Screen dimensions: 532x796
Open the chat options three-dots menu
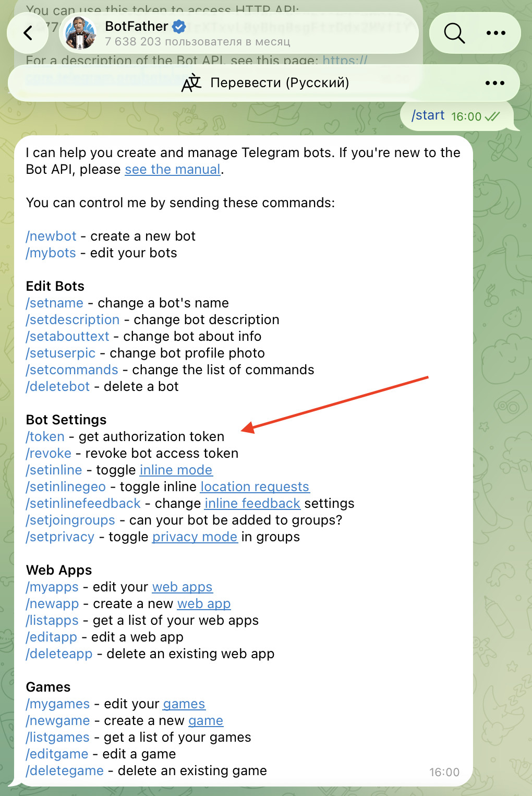(495, 33)
